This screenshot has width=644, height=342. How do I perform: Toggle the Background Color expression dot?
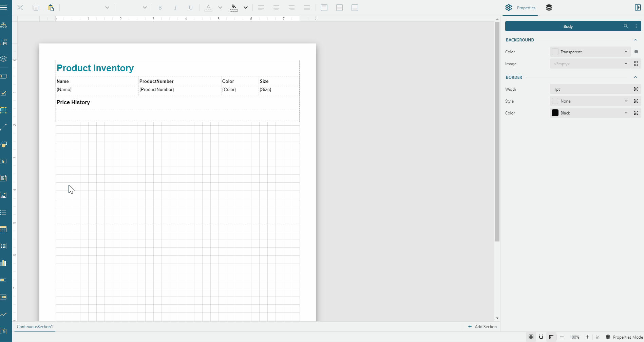(x=636, y=52)
